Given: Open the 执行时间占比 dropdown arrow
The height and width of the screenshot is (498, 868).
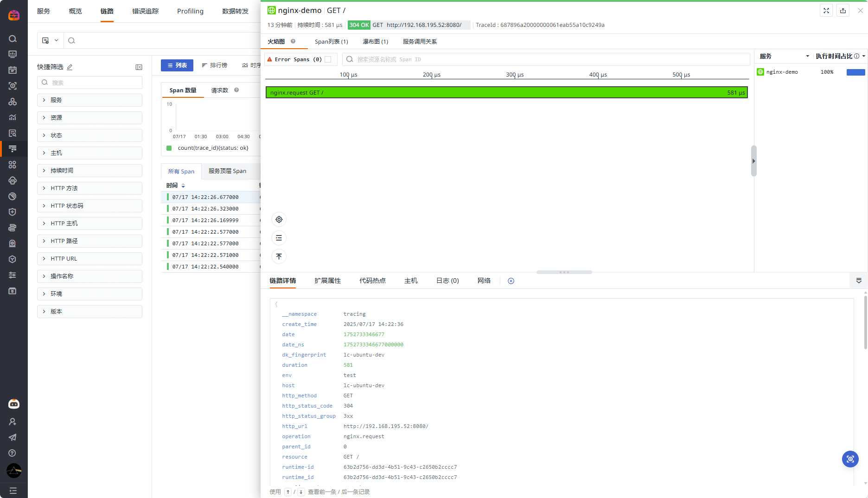Looking at the screenshot, I should tap(864, 56).
